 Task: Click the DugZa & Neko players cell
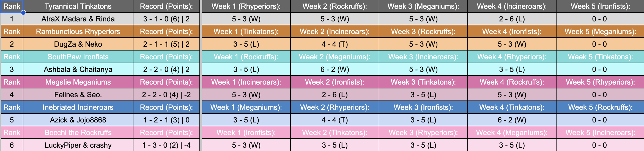[x=78, y=44]
